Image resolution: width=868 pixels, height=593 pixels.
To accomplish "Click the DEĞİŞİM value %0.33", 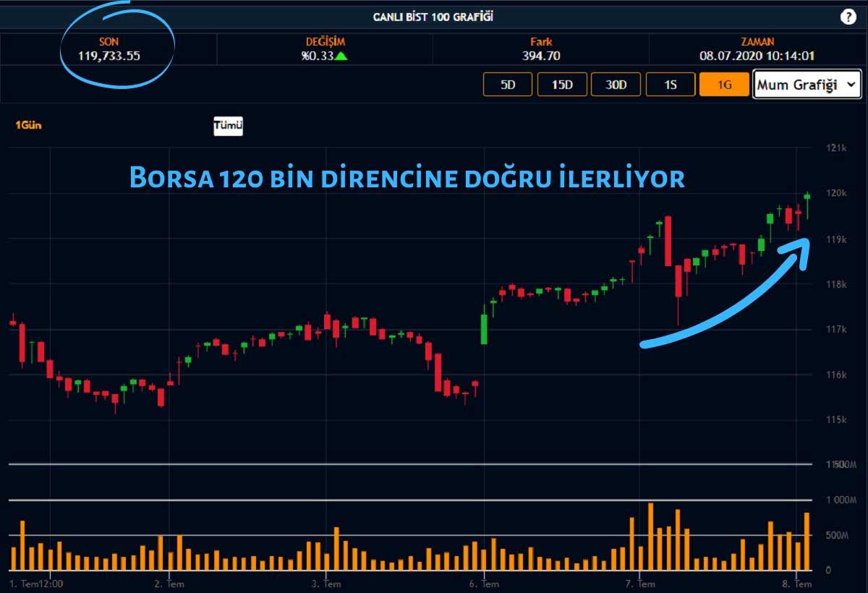I will [x=318, y=56].
